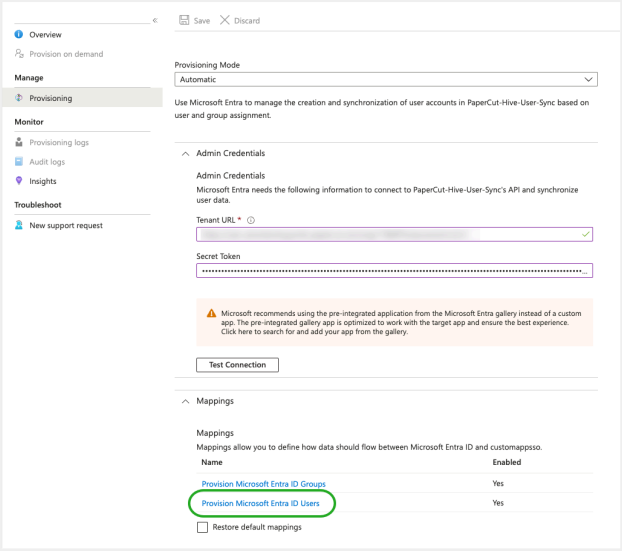Click the Tenant URL info icon
622x551 pixels.
[250, 220]
